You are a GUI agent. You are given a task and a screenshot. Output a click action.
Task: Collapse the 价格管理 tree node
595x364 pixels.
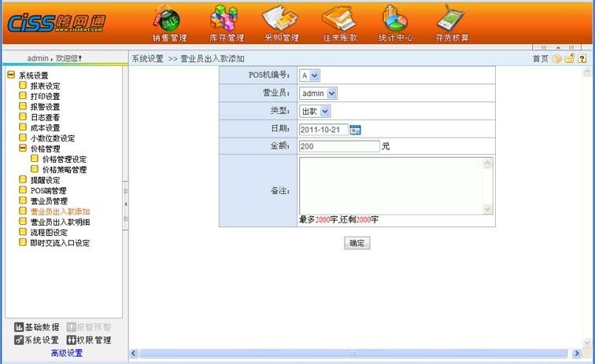[23, 149]
